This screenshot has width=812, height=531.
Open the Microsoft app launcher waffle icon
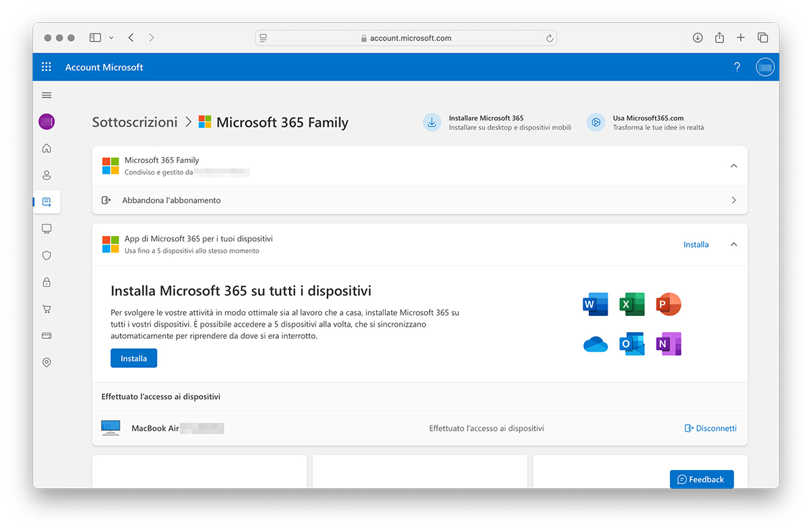pos(46,66)
